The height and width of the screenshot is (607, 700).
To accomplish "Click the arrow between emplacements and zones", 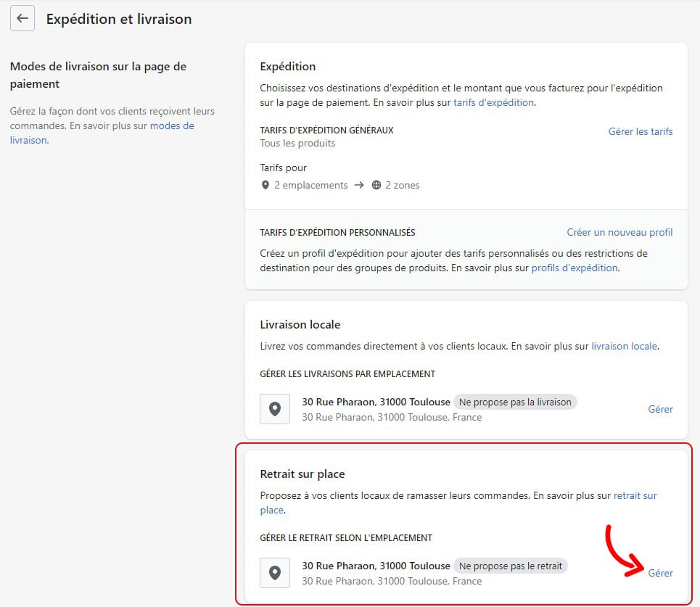I will pos(359,185).
